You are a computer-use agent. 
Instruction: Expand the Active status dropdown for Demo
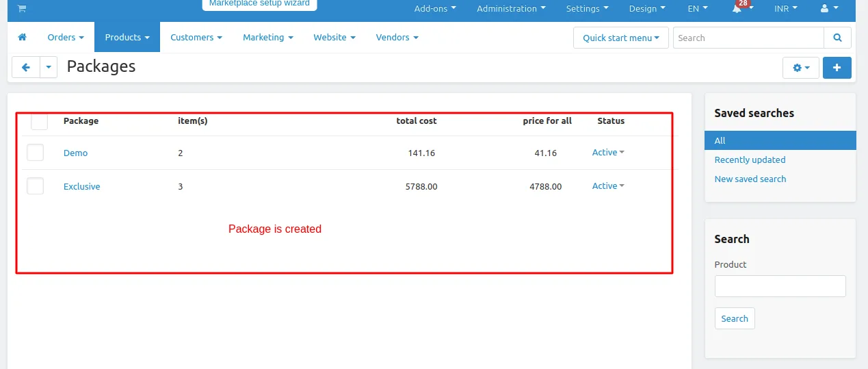[x=608, y=153]
